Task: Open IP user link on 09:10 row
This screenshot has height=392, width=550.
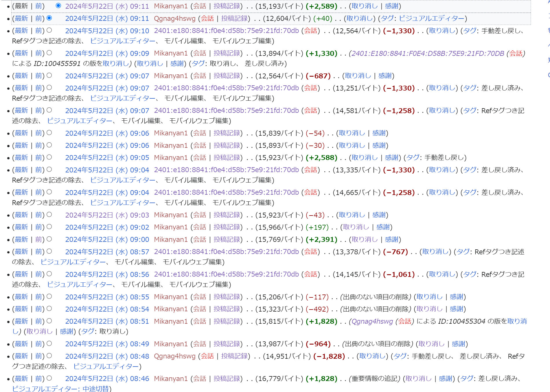Action: [226, 31]
